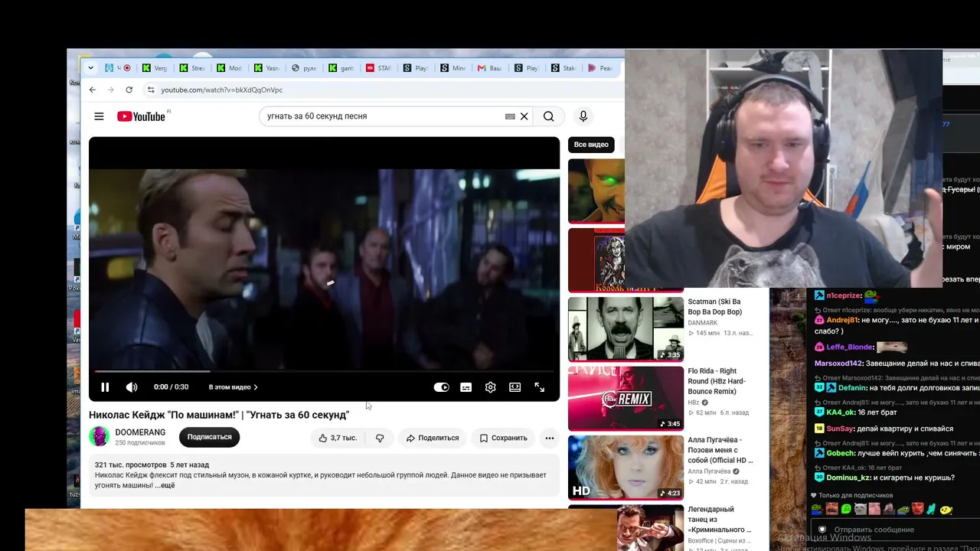
Task: Click into the YouTube search field
Action: point(383,116)
